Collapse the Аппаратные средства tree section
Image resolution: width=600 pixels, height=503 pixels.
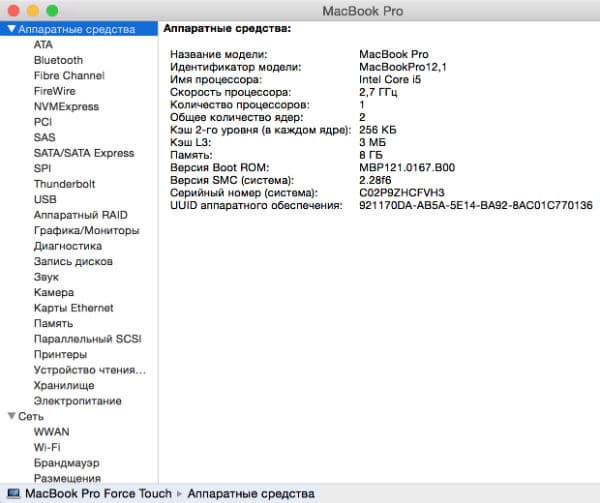coord(11,29)
